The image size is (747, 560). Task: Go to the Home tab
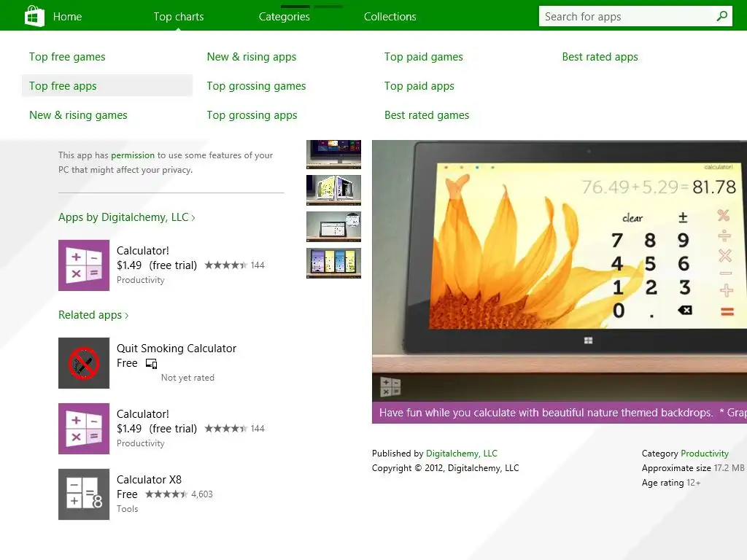pyautogui.click(x=67, y=17)
